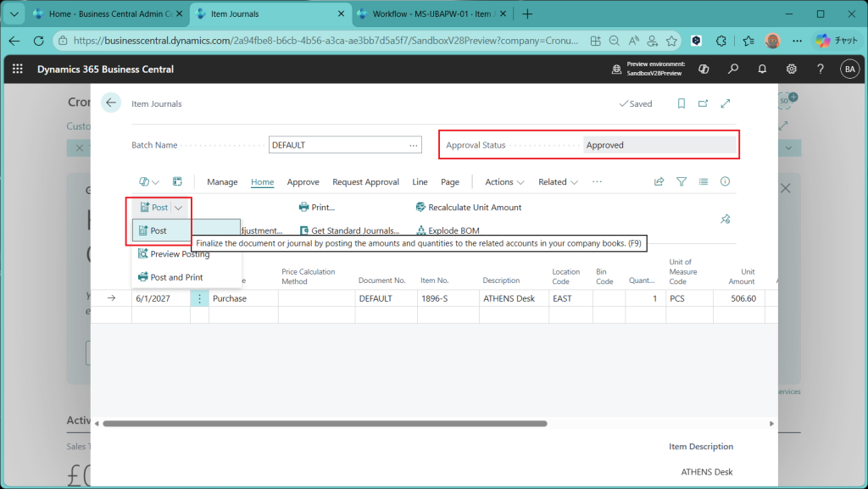Open page in new window icon
868x489 pixels.
point(703,103)
